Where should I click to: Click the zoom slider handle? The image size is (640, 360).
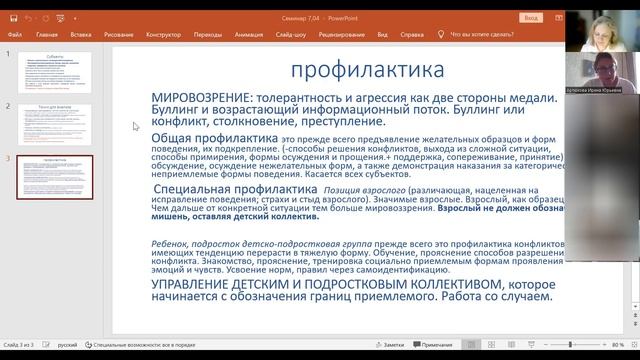570,345
